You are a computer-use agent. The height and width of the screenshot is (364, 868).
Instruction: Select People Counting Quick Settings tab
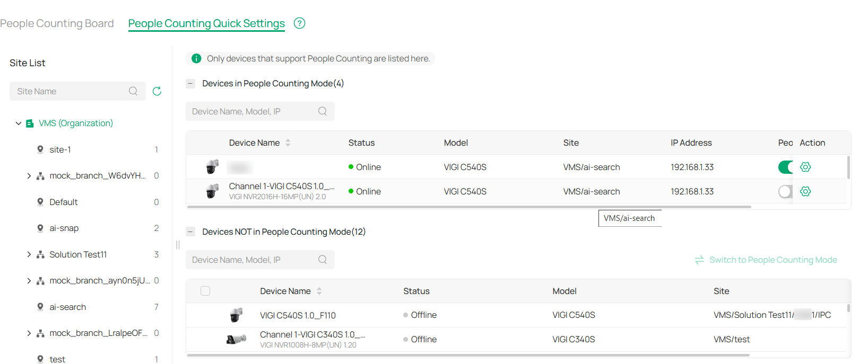click(206, 23)
